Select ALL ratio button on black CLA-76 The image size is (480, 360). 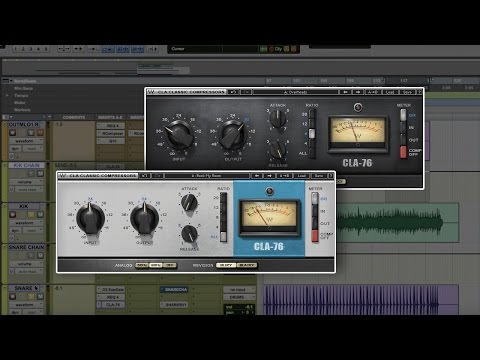[x=312, y=153]
